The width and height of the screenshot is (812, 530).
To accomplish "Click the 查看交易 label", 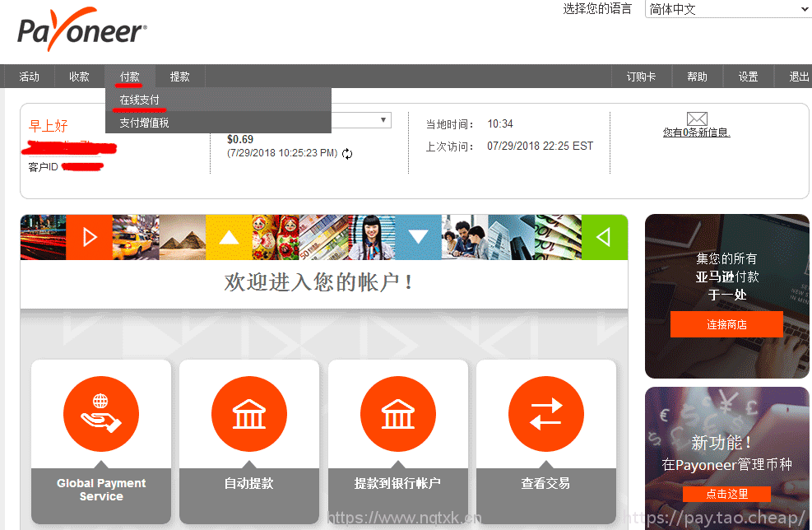I will (545, 483).
